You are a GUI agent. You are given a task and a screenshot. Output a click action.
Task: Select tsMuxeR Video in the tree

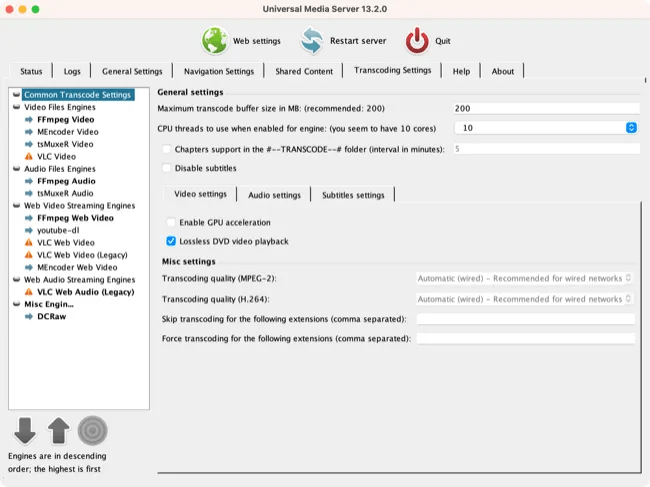[x=65, y=144]
